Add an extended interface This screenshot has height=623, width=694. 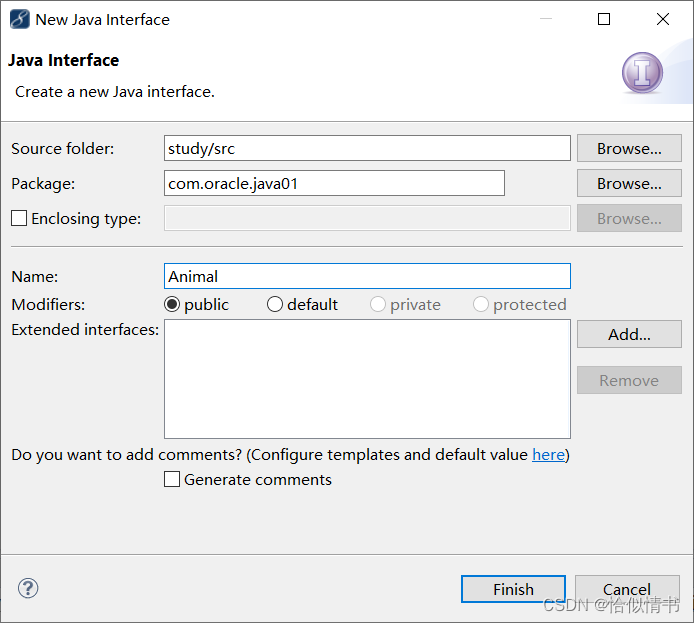(x=629, y=334)
